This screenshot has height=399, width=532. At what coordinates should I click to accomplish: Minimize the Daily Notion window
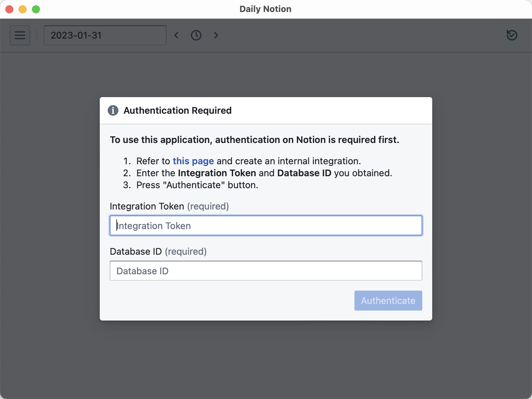click(23, 9)
